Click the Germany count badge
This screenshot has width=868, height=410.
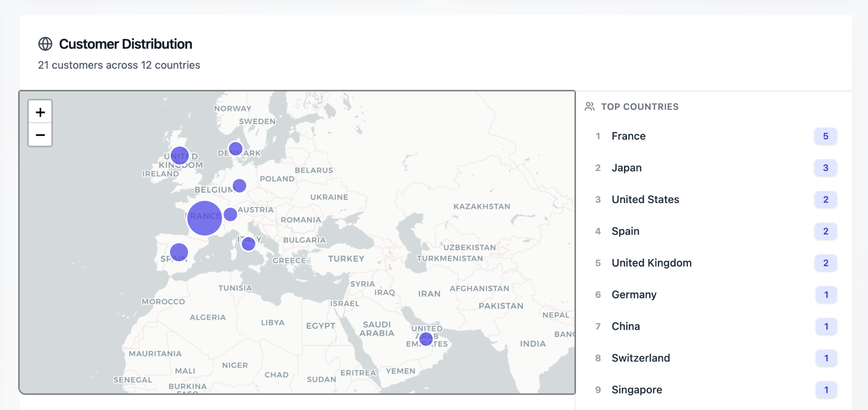(826, 295)
